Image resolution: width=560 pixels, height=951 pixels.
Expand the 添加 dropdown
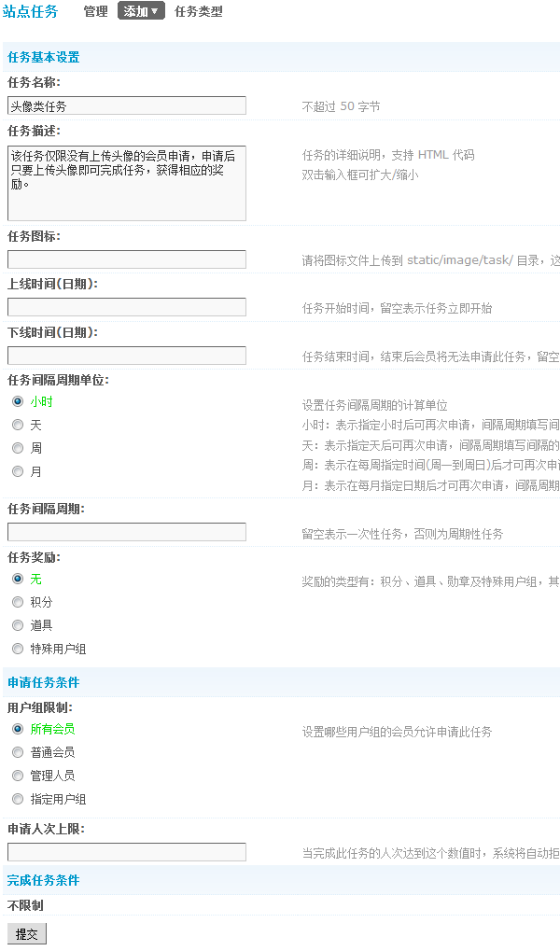(x=141, y=12)
